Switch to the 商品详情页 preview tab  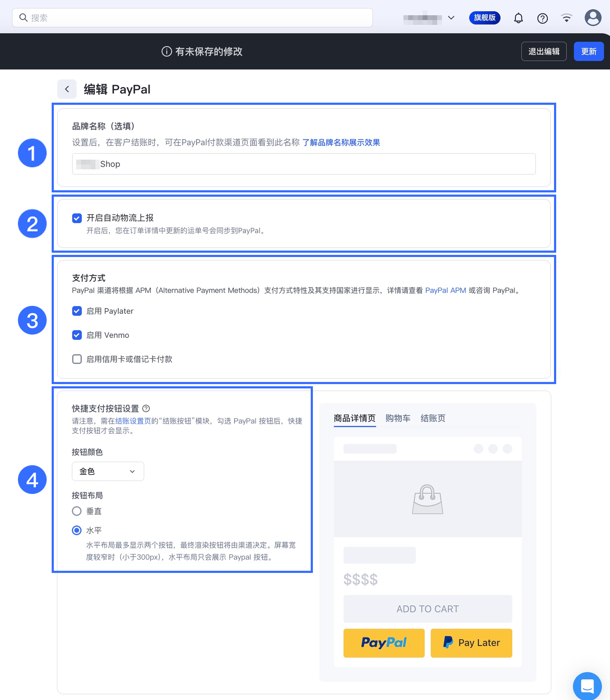355,418
